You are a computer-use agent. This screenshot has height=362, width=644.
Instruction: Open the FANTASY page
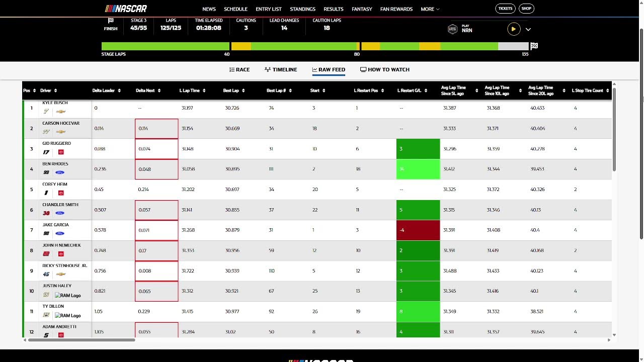(362, 9)
